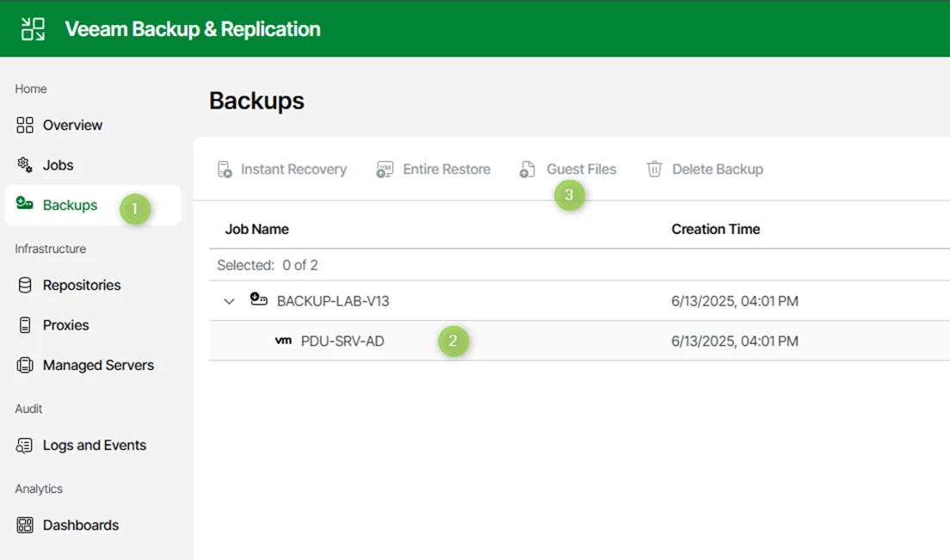
Task: Click the Repositories database icon
Action: click(25, 285)
